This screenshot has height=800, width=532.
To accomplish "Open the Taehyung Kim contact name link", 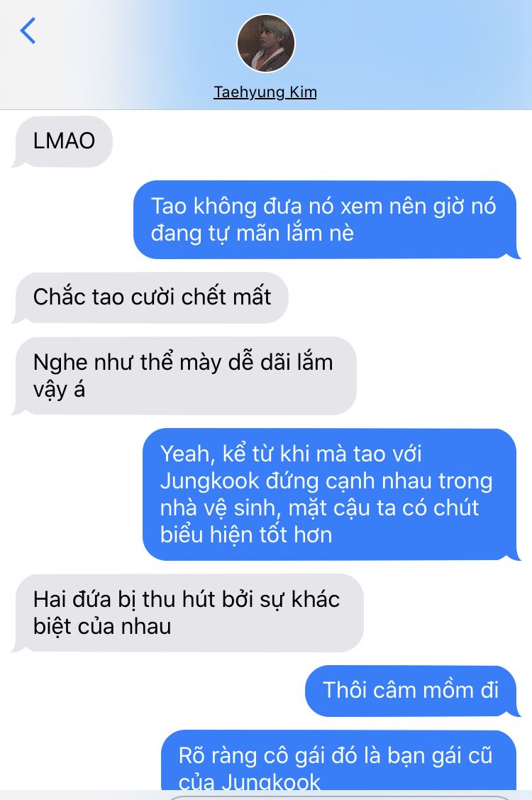I will [x=265, y=92].
